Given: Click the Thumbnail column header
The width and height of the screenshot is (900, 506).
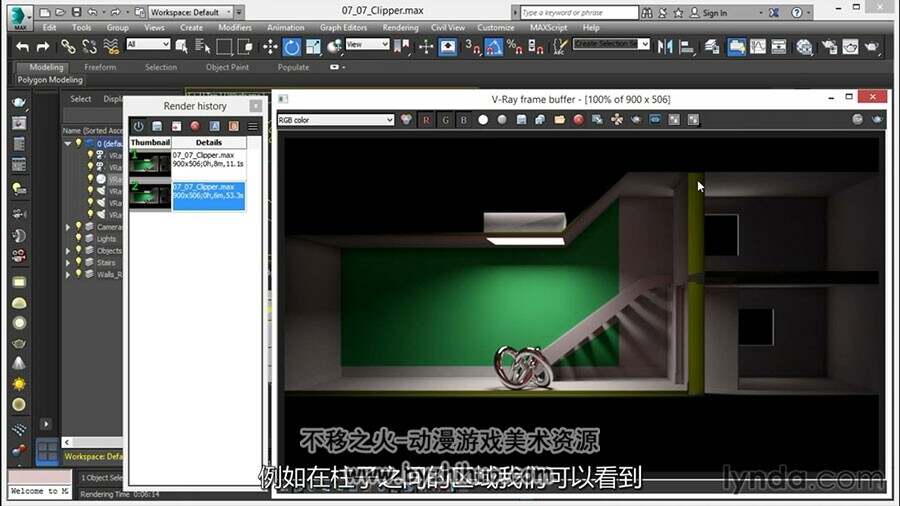Looking at the screenshot, I should coord(150,142).
